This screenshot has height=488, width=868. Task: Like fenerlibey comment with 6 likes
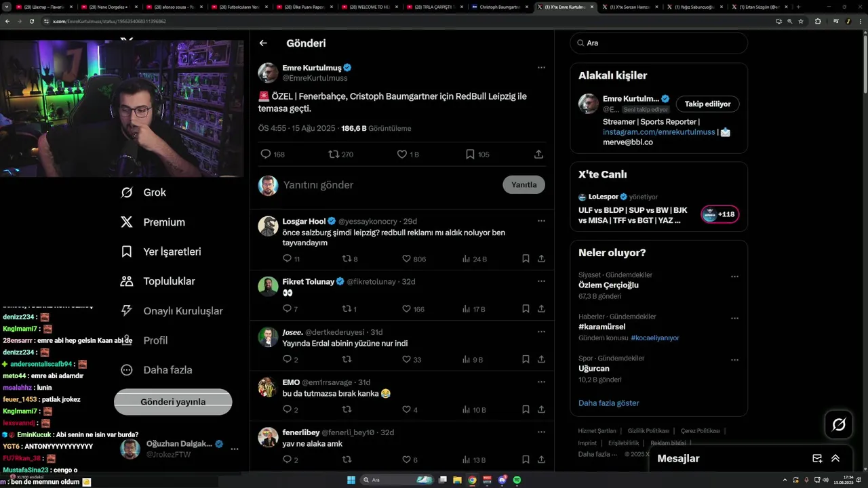tap(410, 460)
